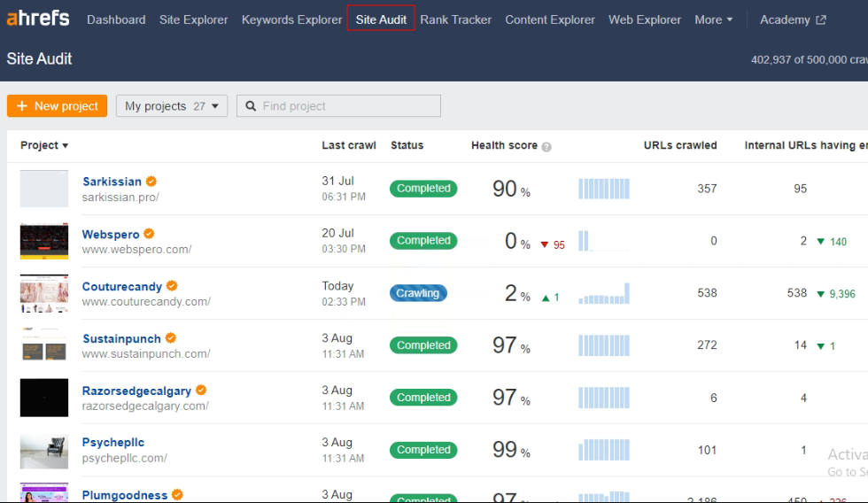The height and width of the screenshot is (503, 868).
Task: Open the Sarkissian project
Action: click(x=112, y=182)
